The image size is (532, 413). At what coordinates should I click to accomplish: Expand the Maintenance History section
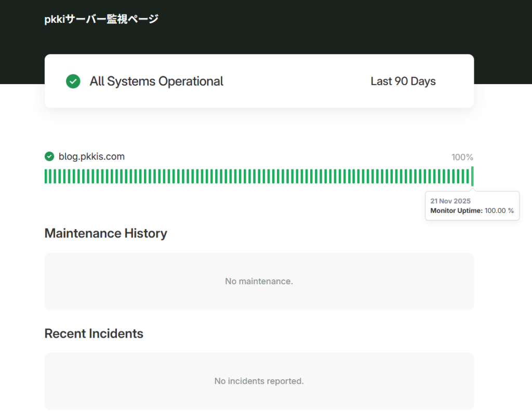pos(105,233)
